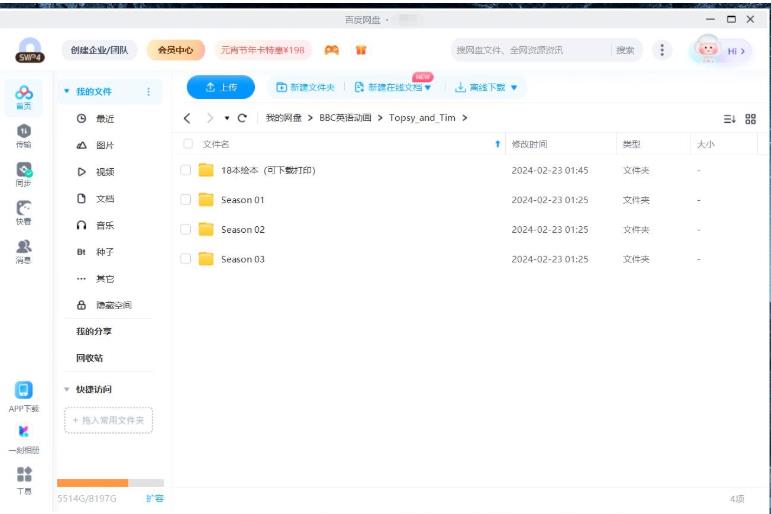The width and height of the screenshot is (771, 514).
Task: Select 最近 in the sidebar
Action: coord(105,119)
